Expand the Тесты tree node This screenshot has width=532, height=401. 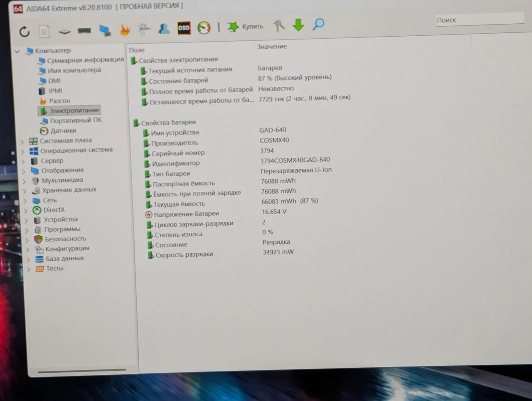coord(29,270)
